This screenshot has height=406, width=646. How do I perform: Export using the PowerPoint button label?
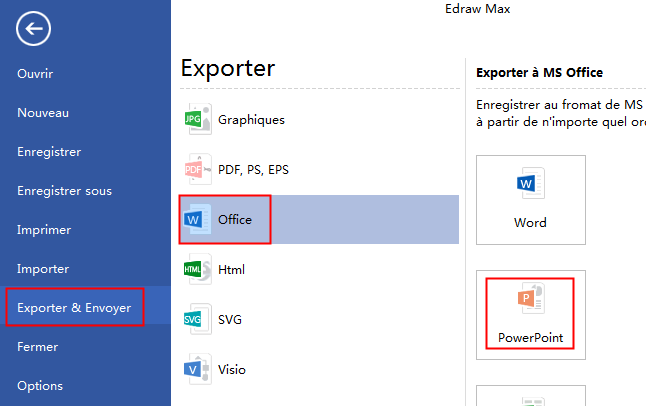click(530, 338)
